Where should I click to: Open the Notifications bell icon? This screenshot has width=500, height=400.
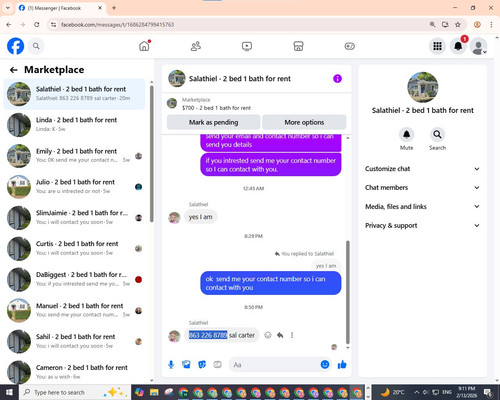pos(458,46)
